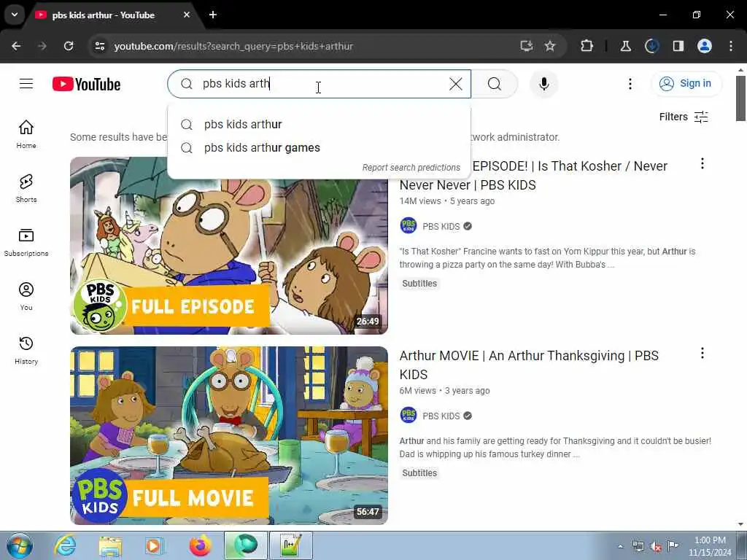Click Subtitles badge on the Thanksgiving movie

coord(419,472)
